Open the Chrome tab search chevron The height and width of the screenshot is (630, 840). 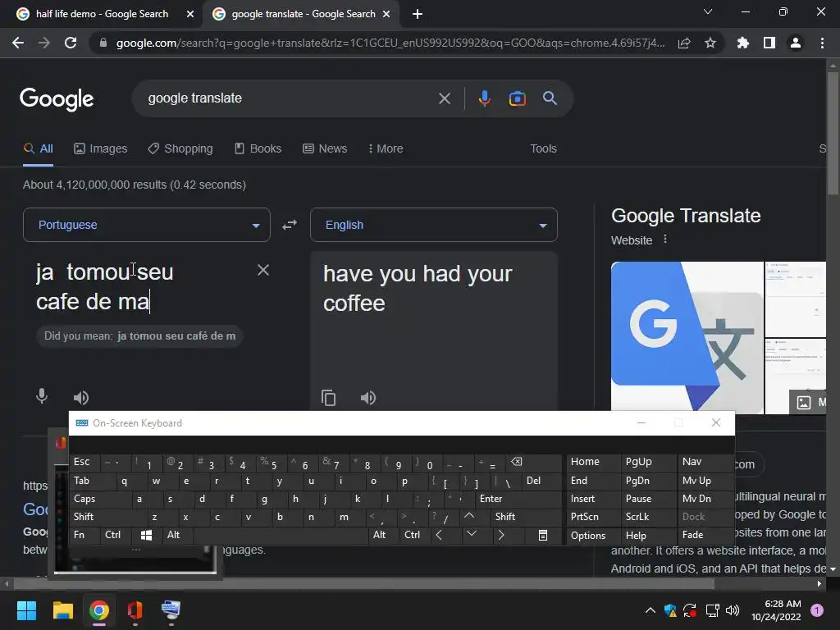[x=708, y=11]
